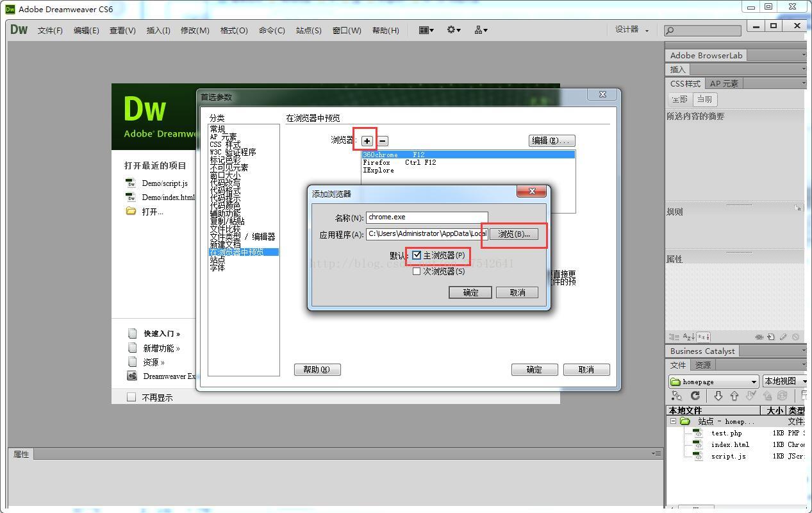Click 快速入门 » link on welcome screen
Screen dimensions: 812x513
[162, 333]
